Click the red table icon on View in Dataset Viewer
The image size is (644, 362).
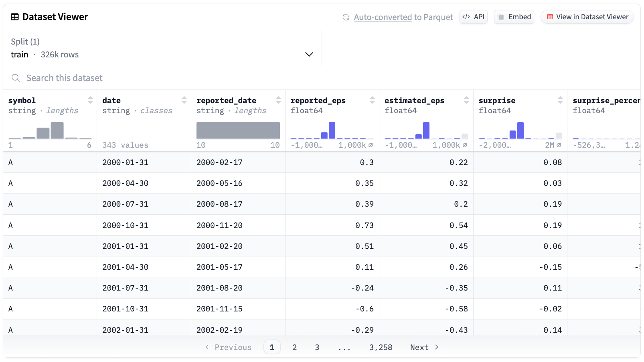point(550,17)
